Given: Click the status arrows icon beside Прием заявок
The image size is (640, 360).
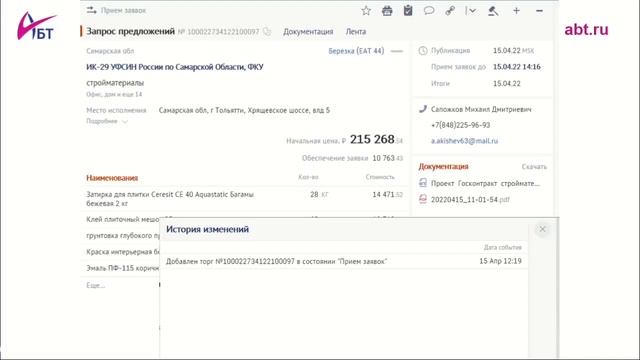Looking at the screenshot, I should (x=91, y=10).
